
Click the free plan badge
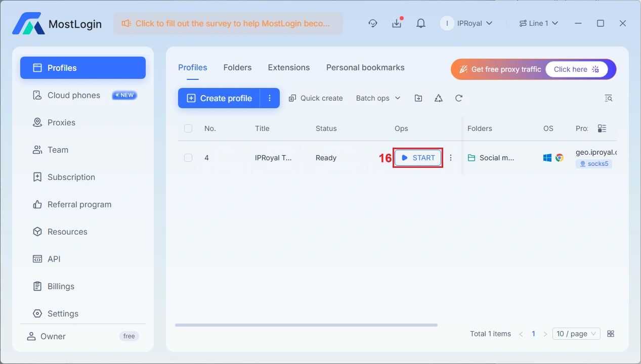pyautogui.click(x=129, y=336)
